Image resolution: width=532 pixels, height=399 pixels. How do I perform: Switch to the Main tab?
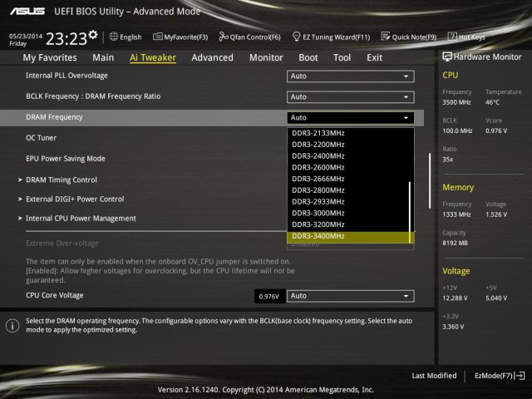point(103,57)
